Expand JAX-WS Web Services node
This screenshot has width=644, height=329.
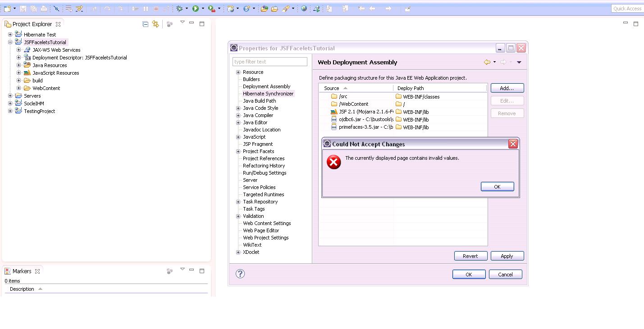point(18,50)
